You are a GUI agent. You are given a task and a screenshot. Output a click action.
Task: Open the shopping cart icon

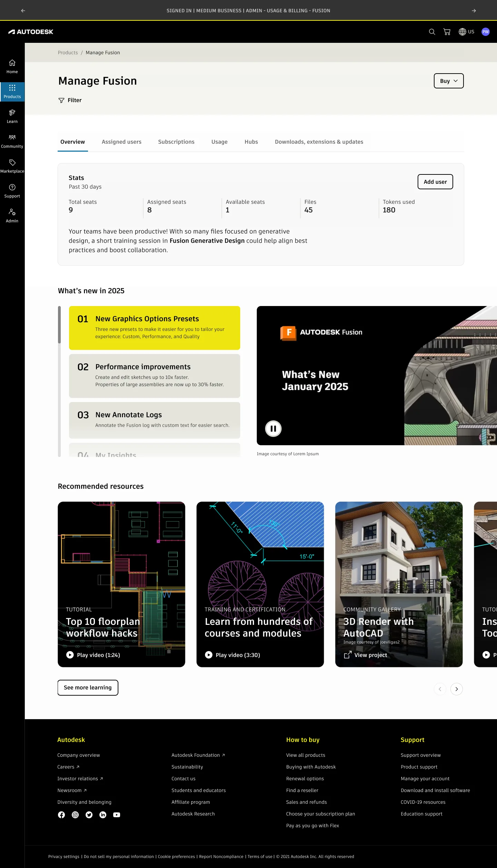click(x=447, y=32)
